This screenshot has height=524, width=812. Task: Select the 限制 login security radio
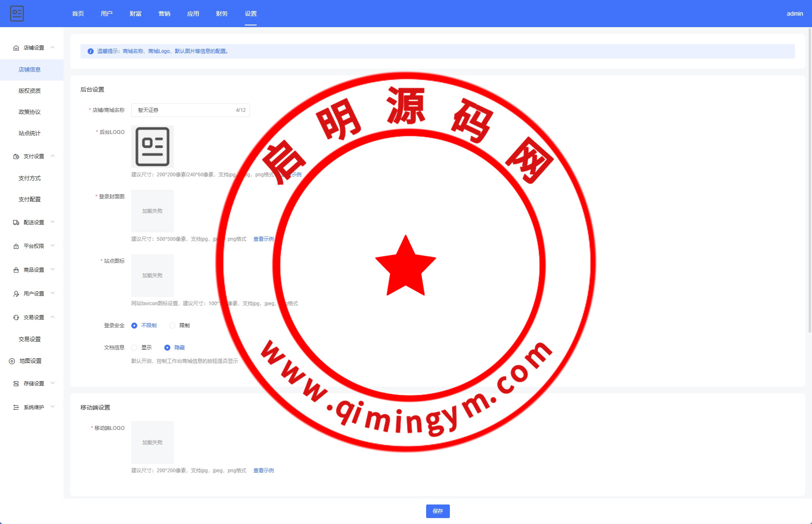coord(172,326)
